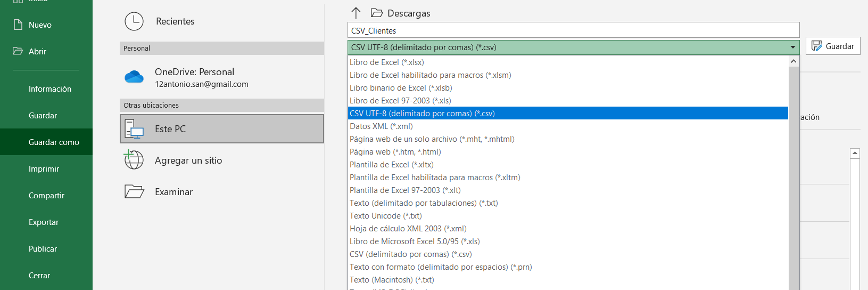868x290 pixels.
Task: Open the Exportar page
Action: (46, 222)
